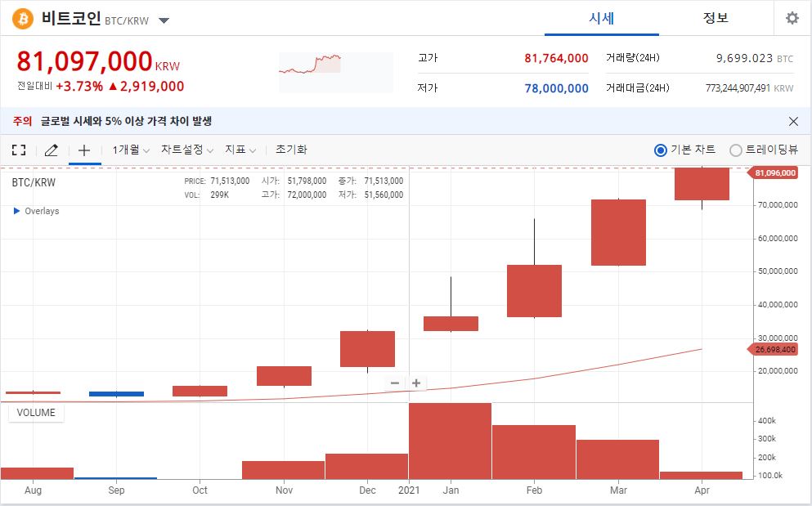
Task: Expand the Overlays section
Action: [36, 211]
